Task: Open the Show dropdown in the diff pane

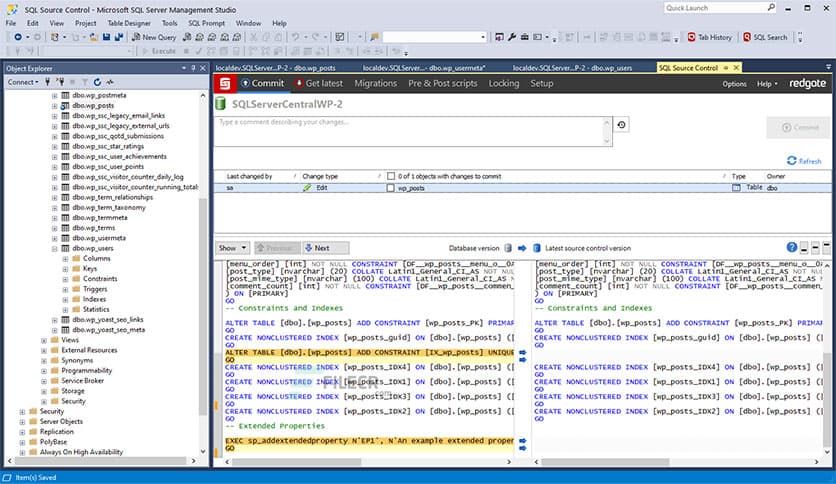Action: tap(232, 248)
